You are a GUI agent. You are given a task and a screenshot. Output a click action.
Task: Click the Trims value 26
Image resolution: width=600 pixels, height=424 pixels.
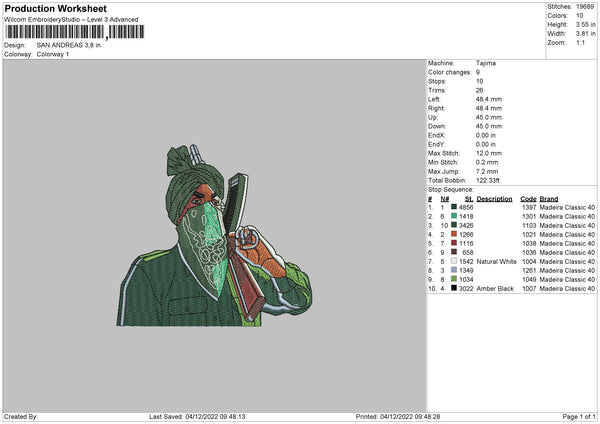coord(479,90)
